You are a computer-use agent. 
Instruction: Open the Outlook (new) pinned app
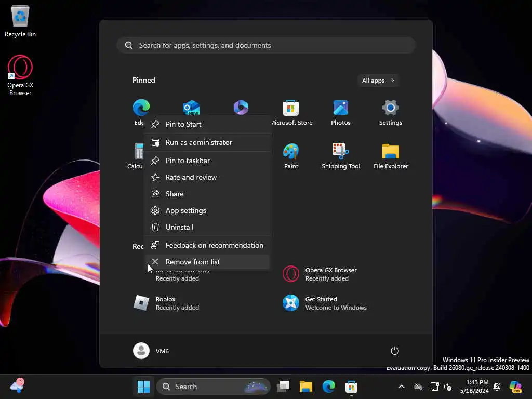point(191,107)
